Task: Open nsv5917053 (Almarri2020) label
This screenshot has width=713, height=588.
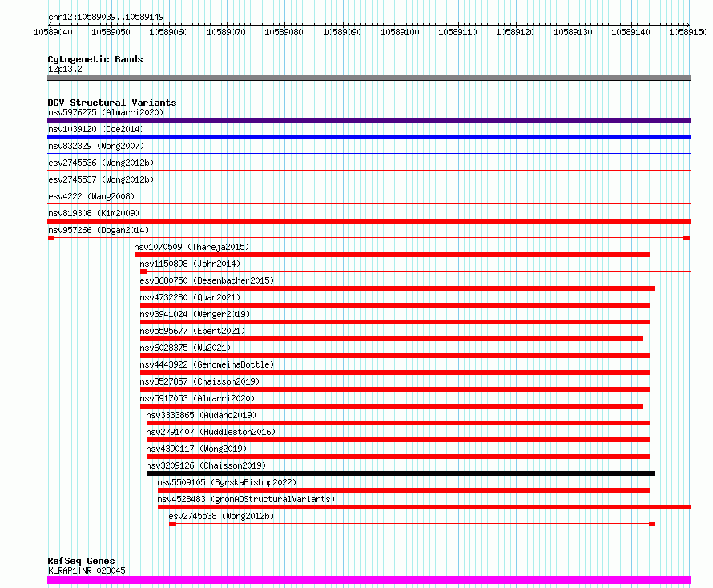Action: pyautogui.click(x=197, y=398)
